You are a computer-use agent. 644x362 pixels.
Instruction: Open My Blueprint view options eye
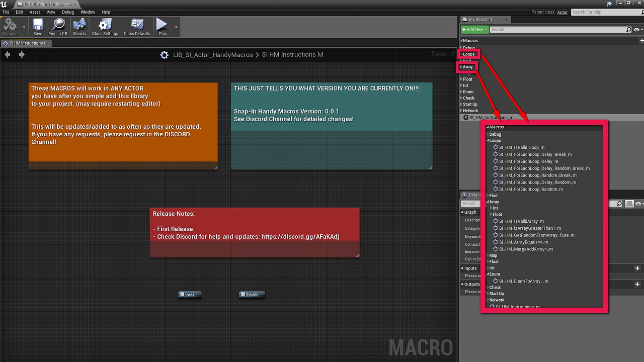tap(637, 30)
